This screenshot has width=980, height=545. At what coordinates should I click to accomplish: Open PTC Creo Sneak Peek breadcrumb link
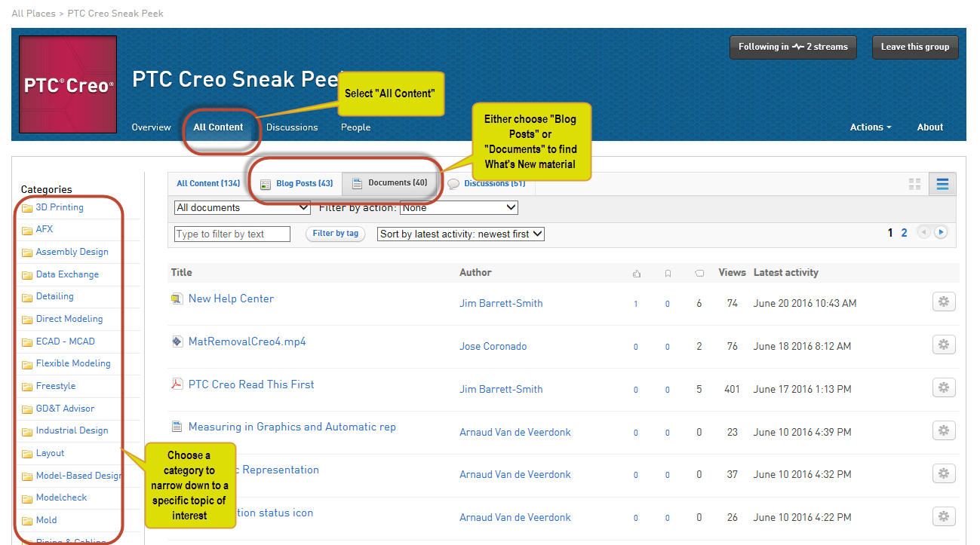click(x=115, y=14)
